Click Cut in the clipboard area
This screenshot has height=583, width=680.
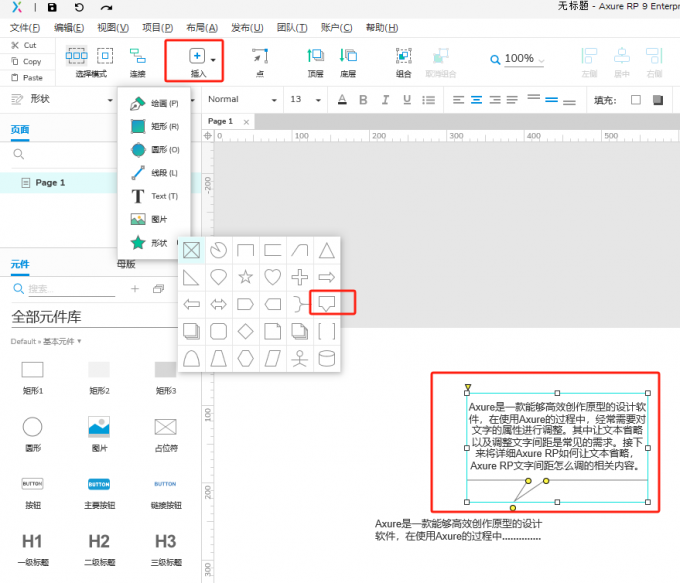24,45
